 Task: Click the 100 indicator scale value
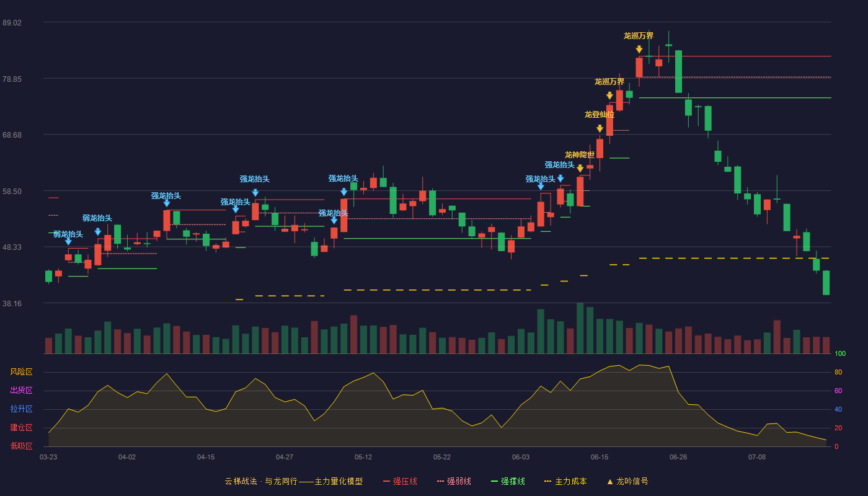(840, 354)
